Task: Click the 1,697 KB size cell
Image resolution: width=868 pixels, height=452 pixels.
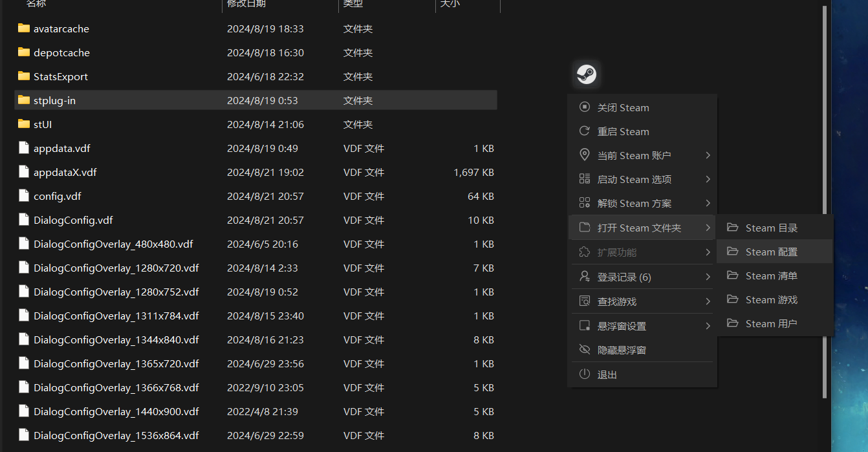Action: (x=474, y=172)
